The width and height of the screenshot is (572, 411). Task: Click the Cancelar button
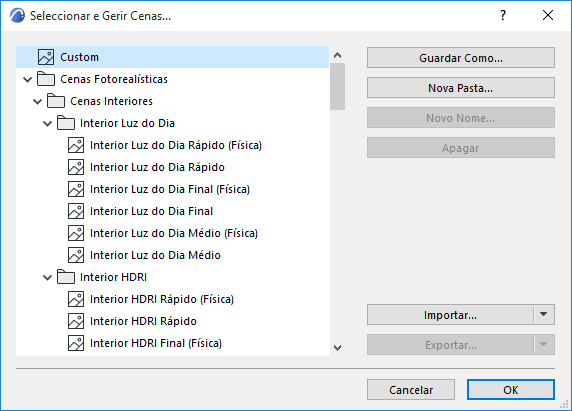411,390
